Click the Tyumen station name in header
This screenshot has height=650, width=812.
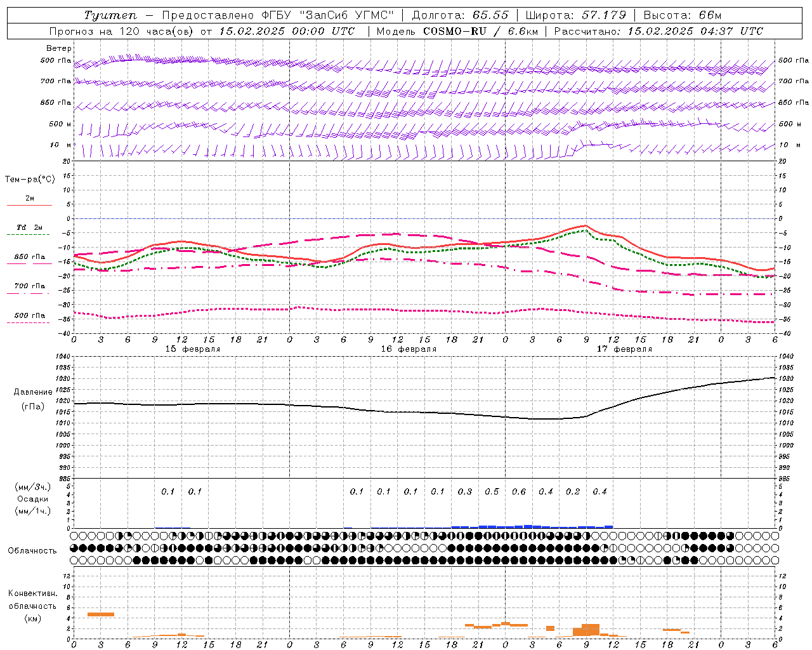point(111,15)
